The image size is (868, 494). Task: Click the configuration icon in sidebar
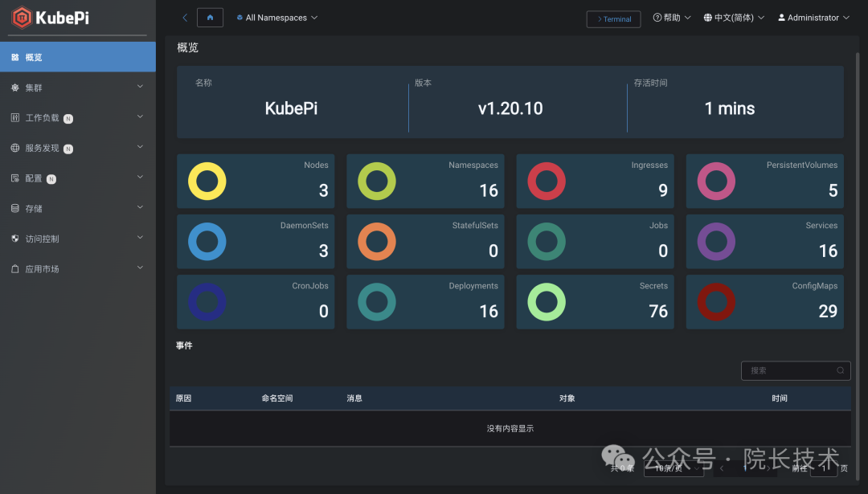coord(15,178)
